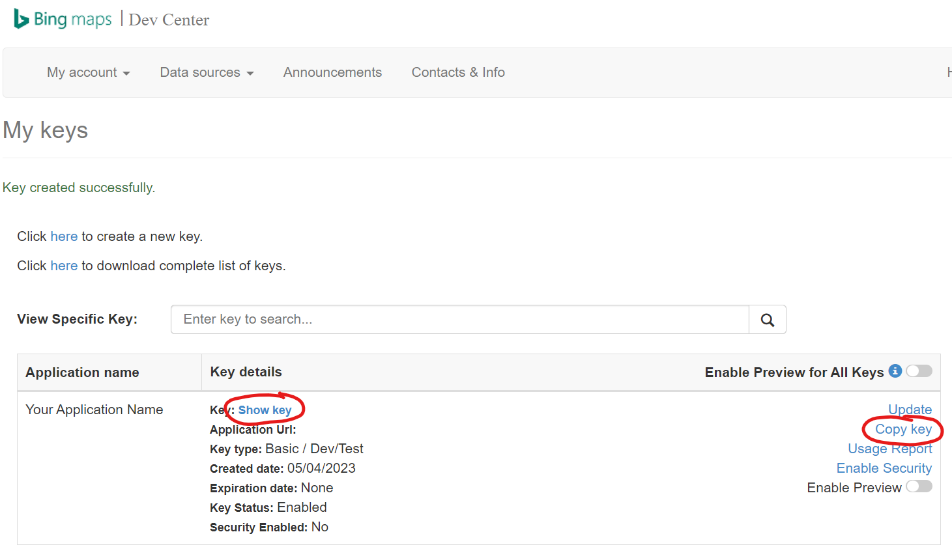Click the 'My keys' page heading
Image resolution: width=952 pixels, height=560 pixels.
[x=46, y=130]
